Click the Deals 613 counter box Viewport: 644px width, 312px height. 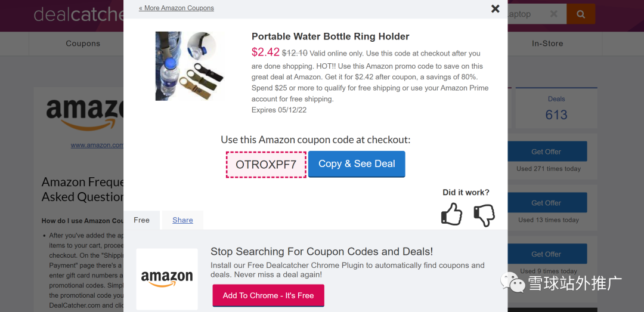pyautogui.click(x=556, y=107)
